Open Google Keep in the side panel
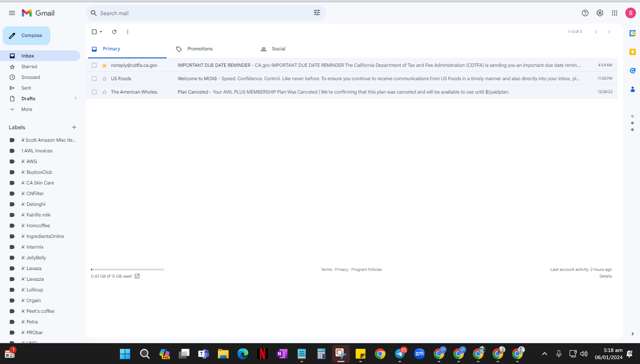The width and height of the screenshot is (640, 364). pyautogui.click(x=632, y=52)
